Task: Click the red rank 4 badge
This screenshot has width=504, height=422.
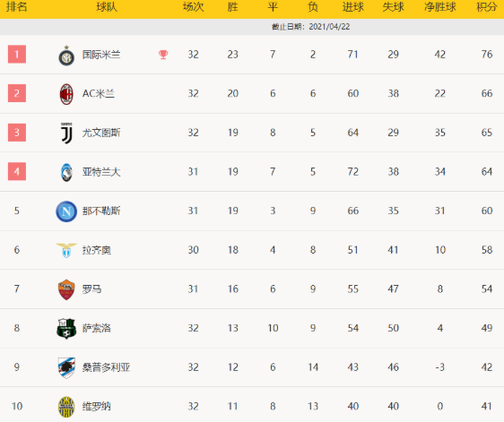Action: [17, 171]
